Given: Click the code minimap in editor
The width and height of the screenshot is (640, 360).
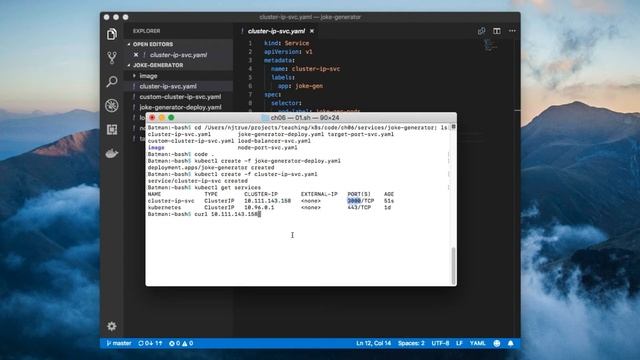Looking at the screenshot, I should point(490,45).
